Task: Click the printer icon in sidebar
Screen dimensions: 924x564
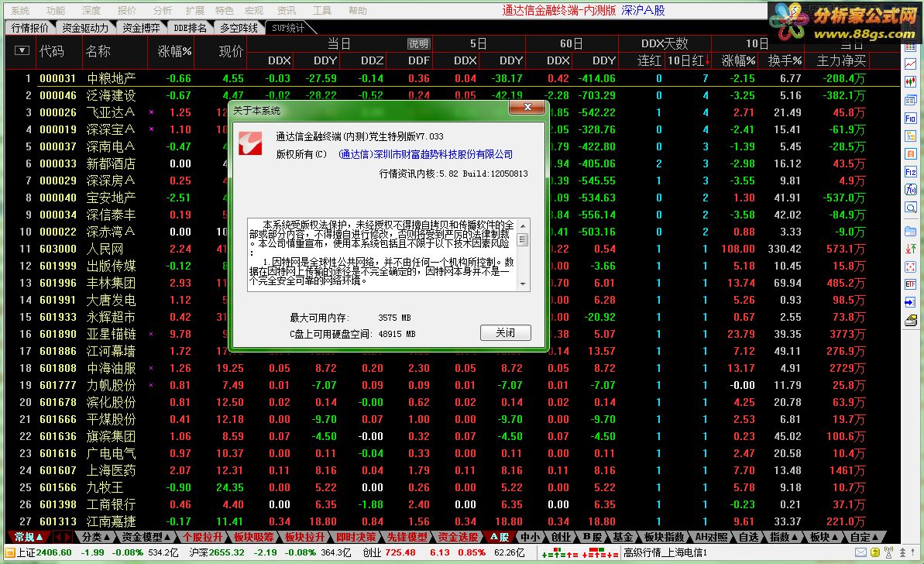Action: coord(911,321)
